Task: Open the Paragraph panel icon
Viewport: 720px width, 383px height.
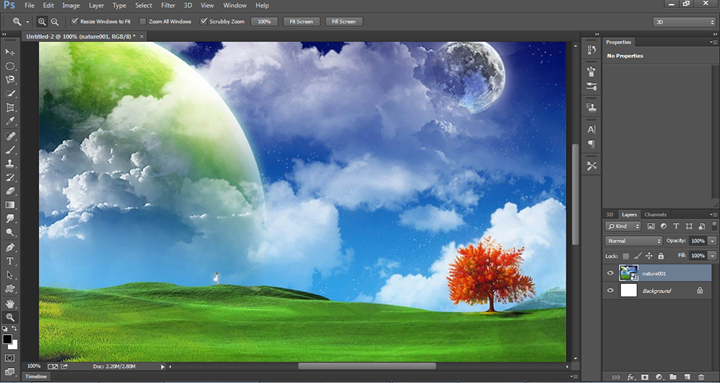Action: [591, 144]
